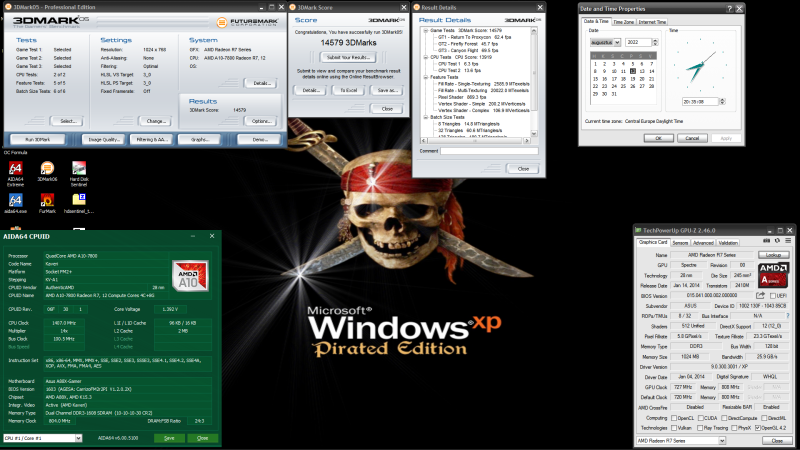
Task: Switch to the Sensors tab in GPU-Z
Action: [x=680, y=243]
